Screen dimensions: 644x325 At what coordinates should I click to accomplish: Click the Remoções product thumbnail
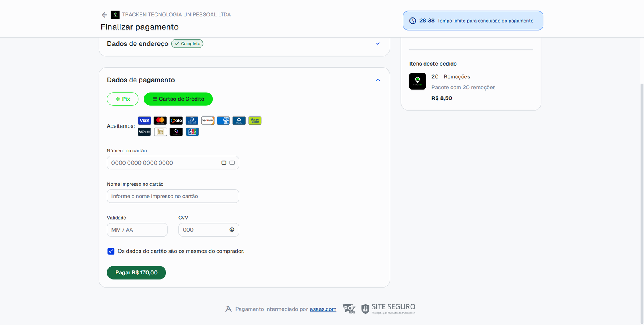coord(417,81)
